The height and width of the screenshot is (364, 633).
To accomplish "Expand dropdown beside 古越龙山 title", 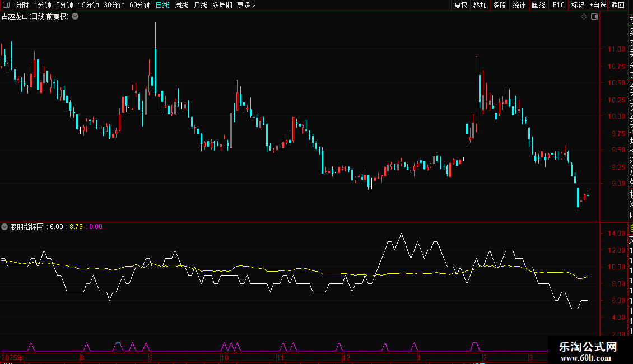I will pyautogui.click(x=75, y=17).
